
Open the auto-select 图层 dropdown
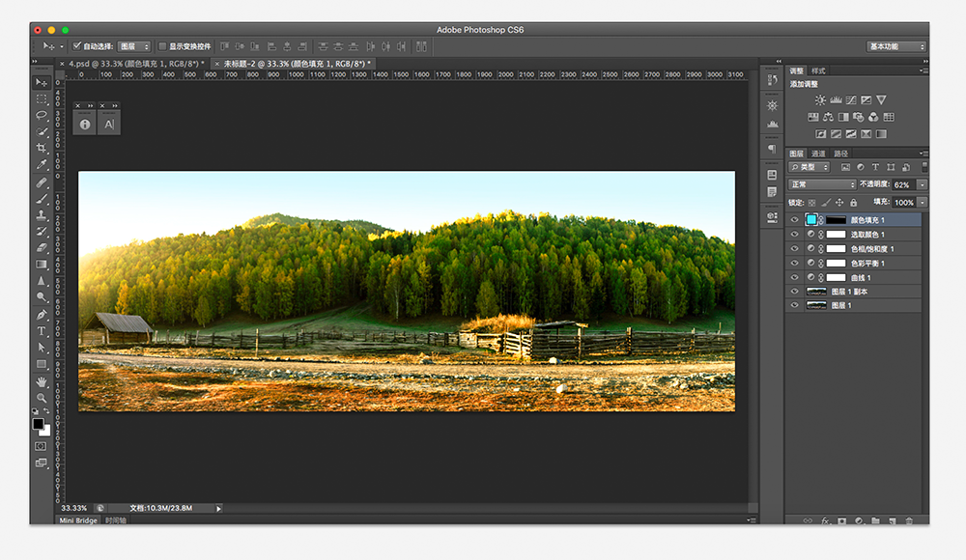coord(133,46)
